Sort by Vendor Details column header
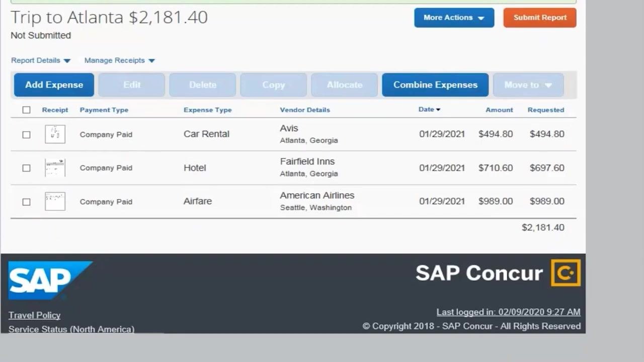The width and height of the screenshot is (644, 362). [305, 110]
